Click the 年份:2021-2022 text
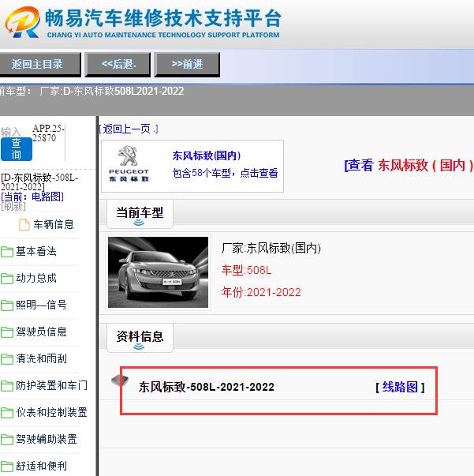This screenshot has width=474, height=476. pyautogui.click(x=261, y=292)
